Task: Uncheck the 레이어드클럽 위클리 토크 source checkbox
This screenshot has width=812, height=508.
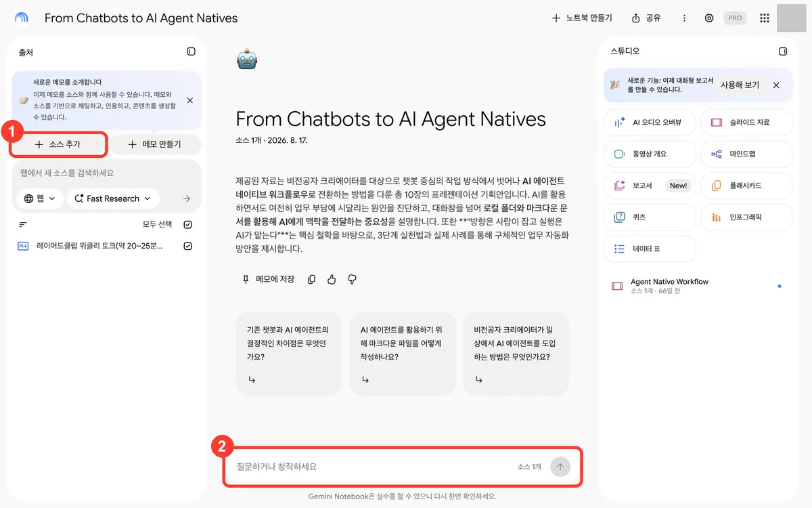Action: (188, 246)
